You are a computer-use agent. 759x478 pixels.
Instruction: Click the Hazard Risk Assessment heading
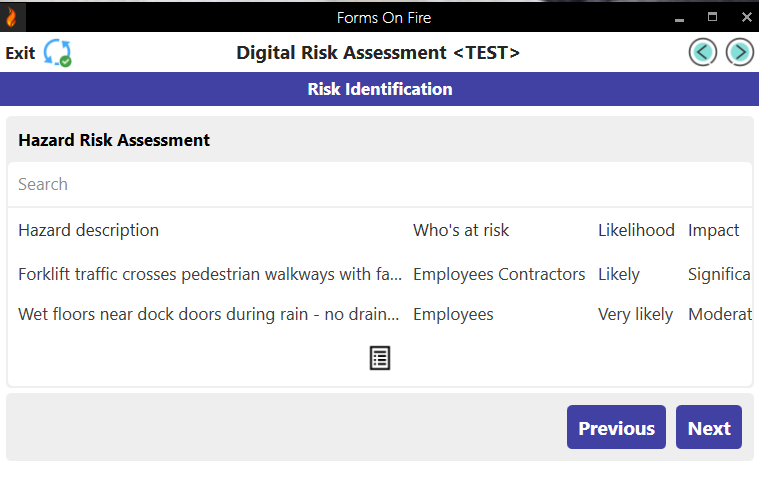[x=114, y=140]
